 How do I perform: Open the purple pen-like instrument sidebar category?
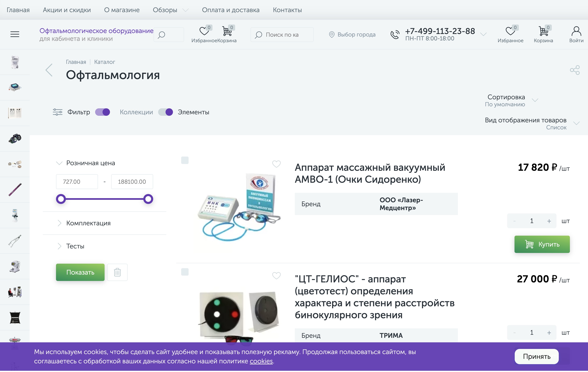coord(15,190)
